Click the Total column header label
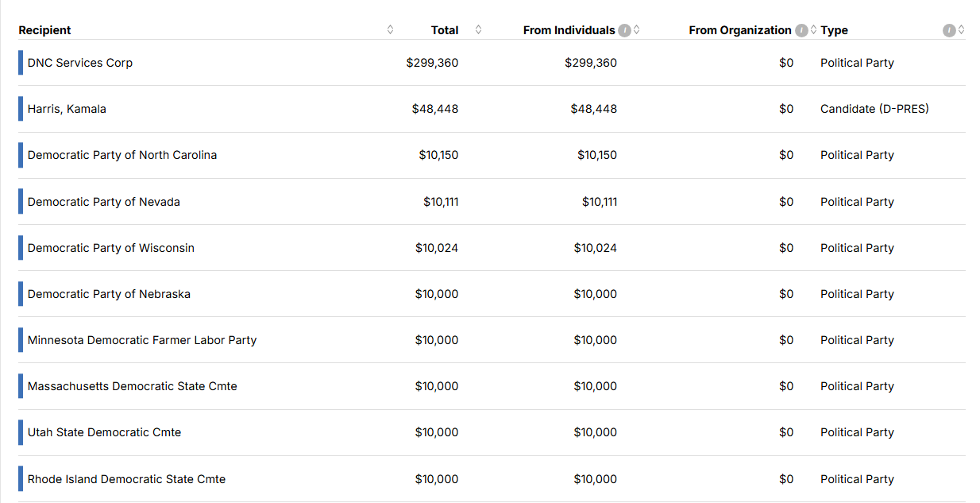The height and width of the screenshot is (503, 980). pos(445,30)
